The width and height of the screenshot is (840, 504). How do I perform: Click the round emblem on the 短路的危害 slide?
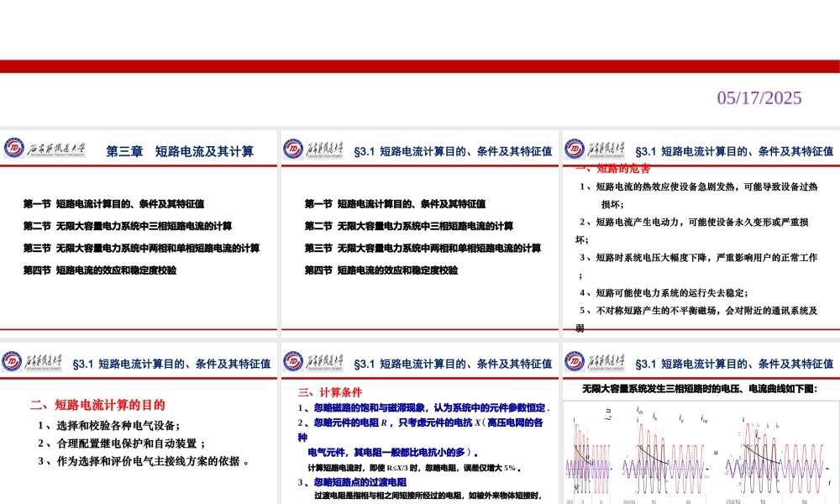[575, 149]
